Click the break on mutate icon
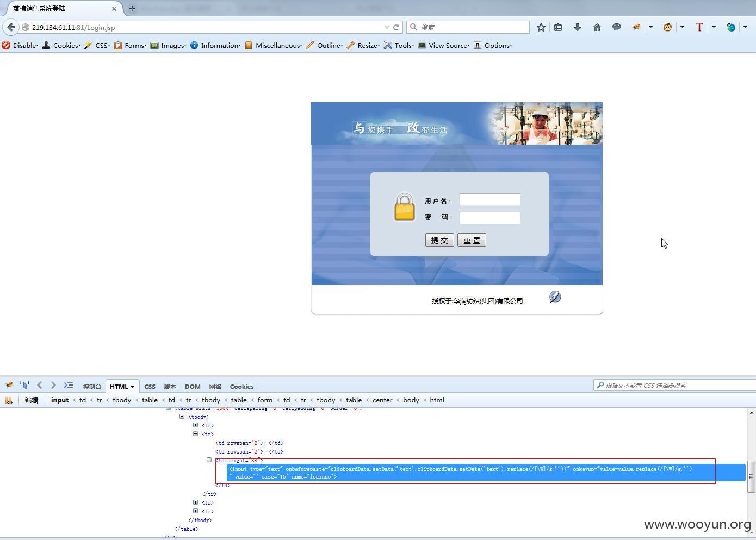The height and width of the screenshot is (540, 756). tap(9, 400)
